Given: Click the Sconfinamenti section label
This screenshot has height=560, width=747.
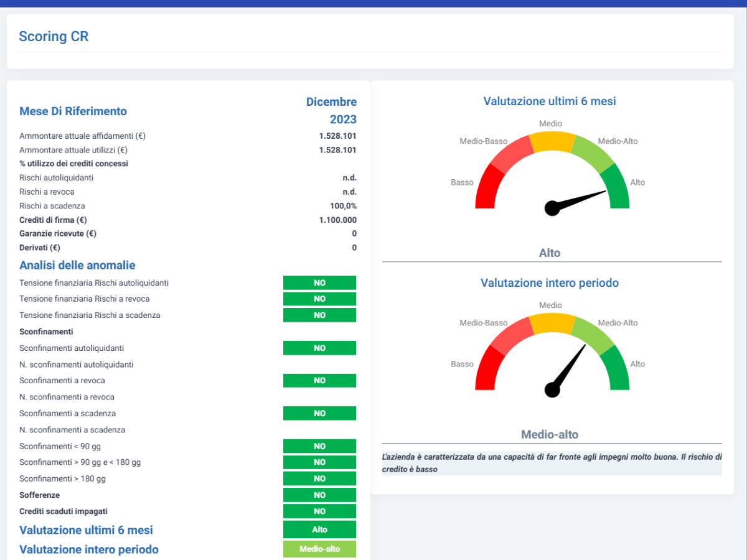Looking at the screenshot, I should 46,332.
